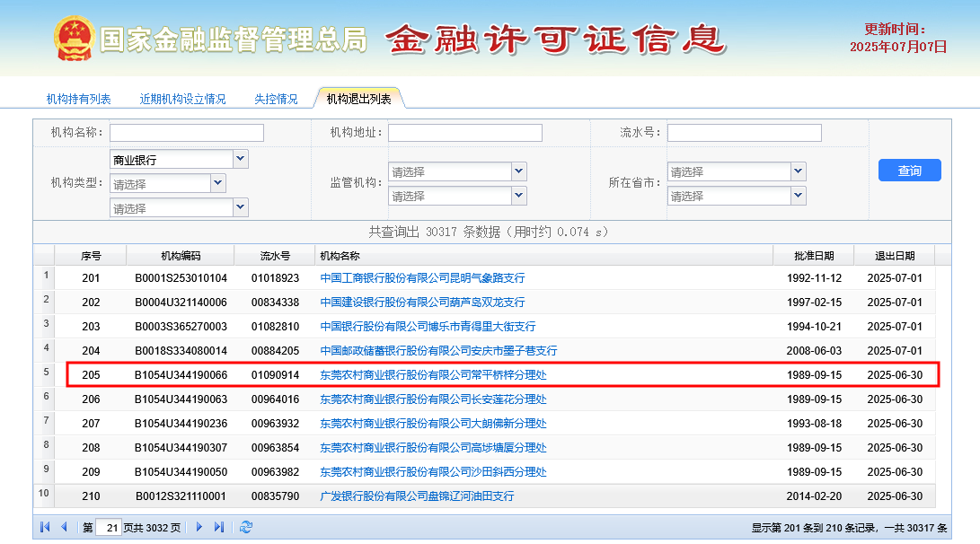Jump to the last page icon
Screen dimensions: 980x544
217,527
